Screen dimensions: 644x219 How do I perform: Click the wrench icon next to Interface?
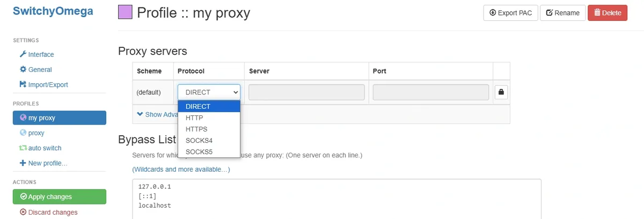(x=23, y=54)
